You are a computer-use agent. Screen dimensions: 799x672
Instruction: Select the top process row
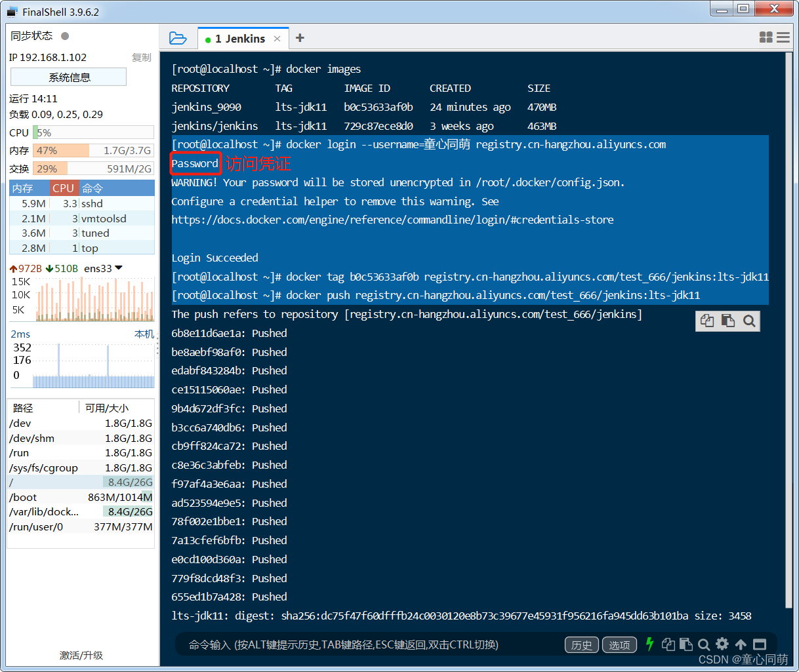click(x=82, y=248)
